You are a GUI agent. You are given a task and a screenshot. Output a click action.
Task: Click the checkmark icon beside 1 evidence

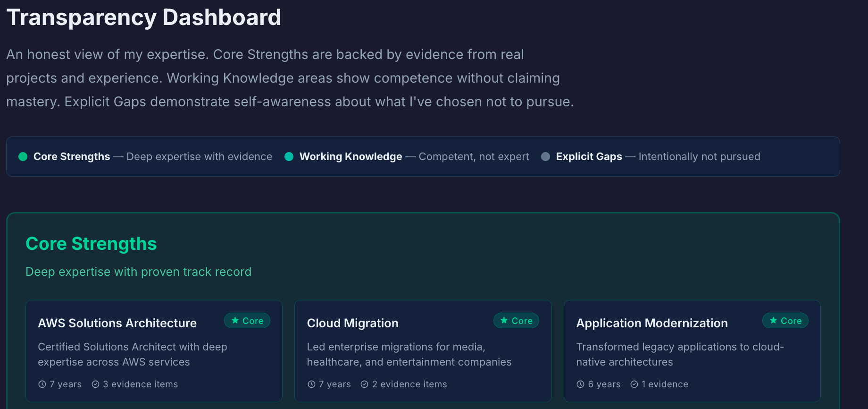click(x=634, y=384)
